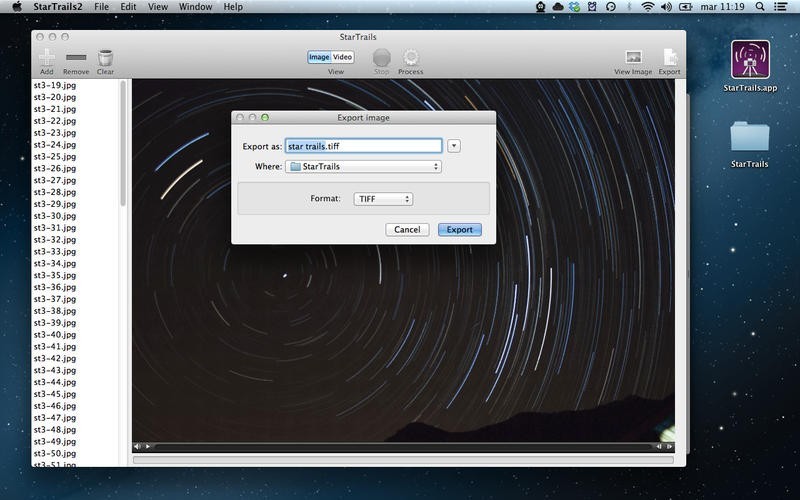
Task: Open View Image from toolbar
Action: click(632, 57)
